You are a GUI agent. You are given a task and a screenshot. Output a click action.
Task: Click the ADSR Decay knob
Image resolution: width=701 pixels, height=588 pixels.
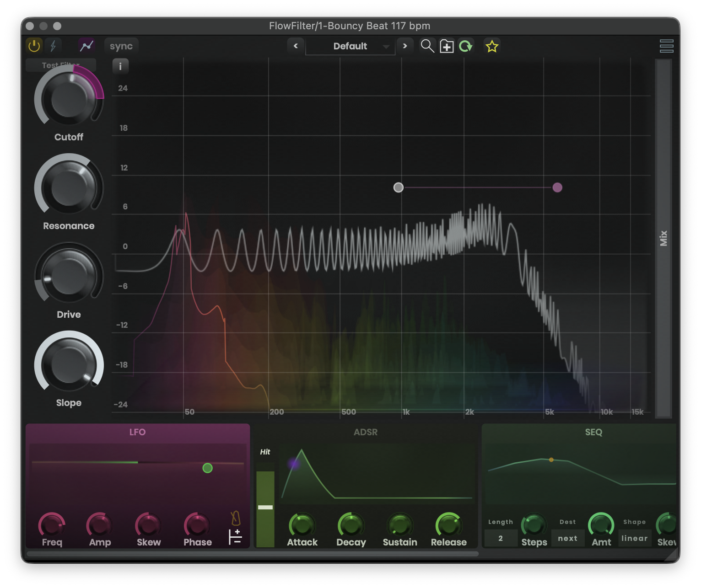[x=351, y=526]
